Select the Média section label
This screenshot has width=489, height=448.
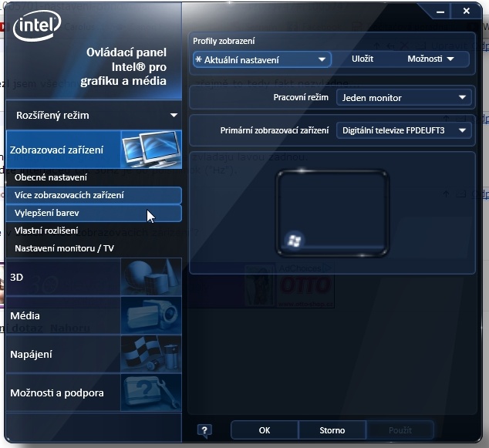pyautogui.click(x=25, y=316)
